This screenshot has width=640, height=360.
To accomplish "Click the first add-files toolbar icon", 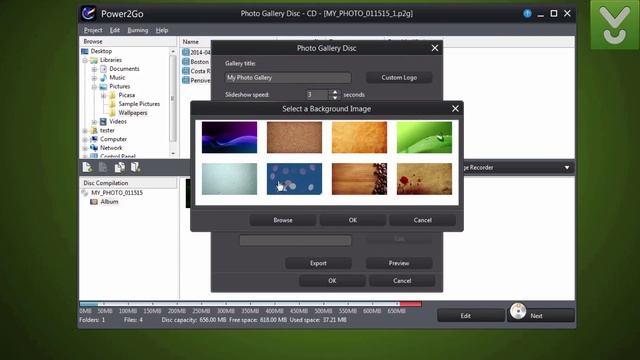I will 87,167.
